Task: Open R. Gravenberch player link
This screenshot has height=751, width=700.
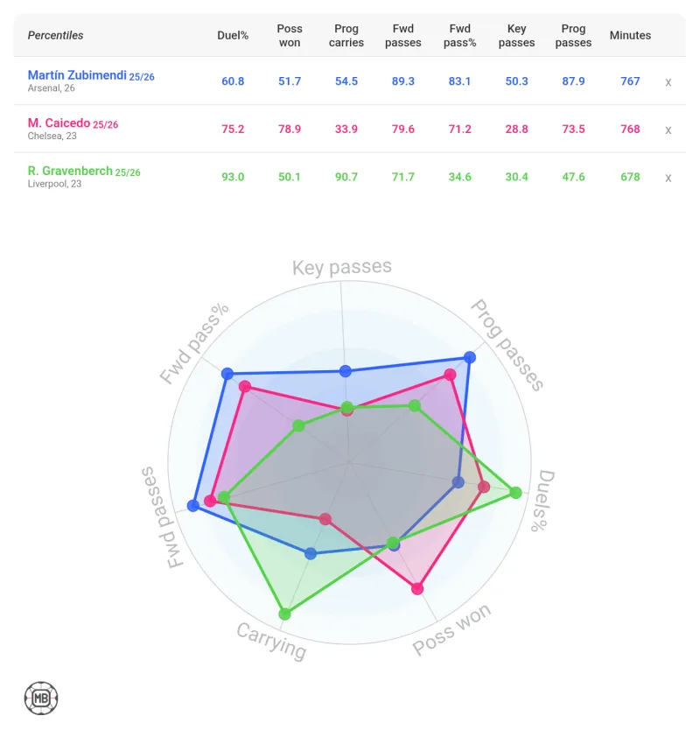Action: pos(71,171)
